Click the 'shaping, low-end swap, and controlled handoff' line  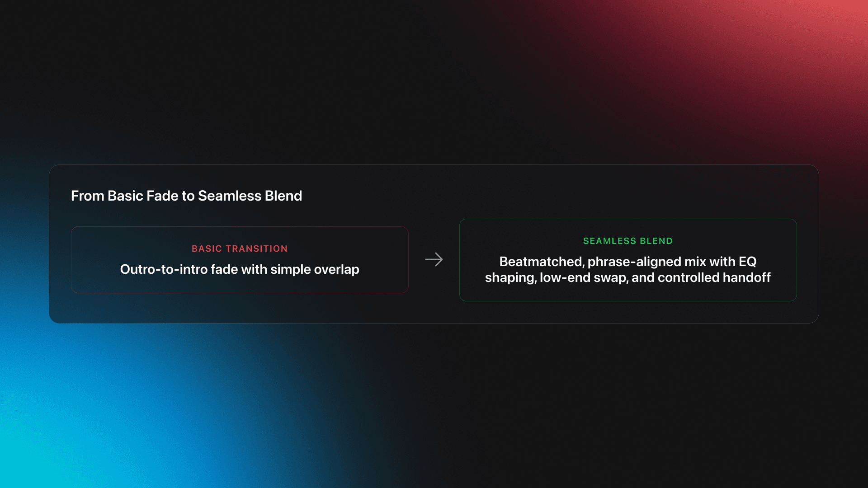tap(628, 277)
